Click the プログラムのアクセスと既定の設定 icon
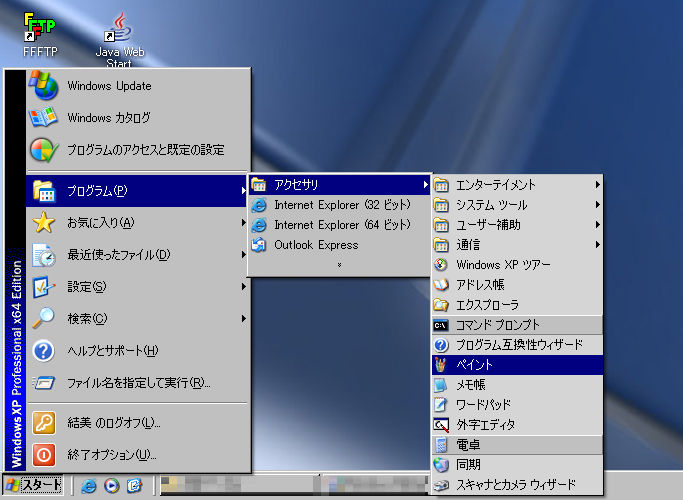This screenshot has height=500, width=683. pos(44,150)
